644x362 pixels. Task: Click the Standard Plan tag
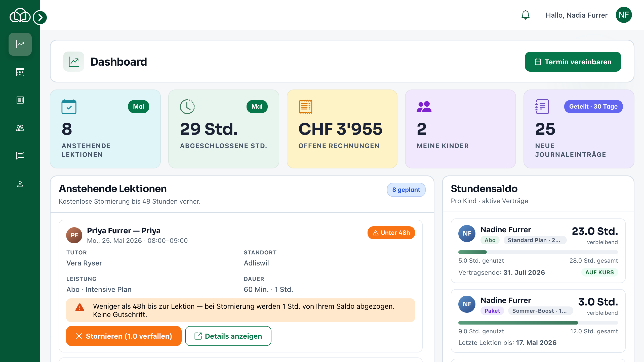pyautogui.click(x=535, y=240)
